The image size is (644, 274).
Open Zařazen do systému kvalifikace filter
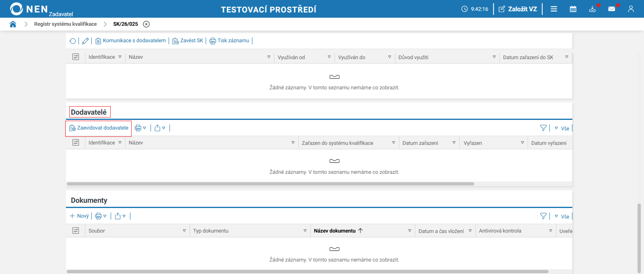[x=394, y=142]
